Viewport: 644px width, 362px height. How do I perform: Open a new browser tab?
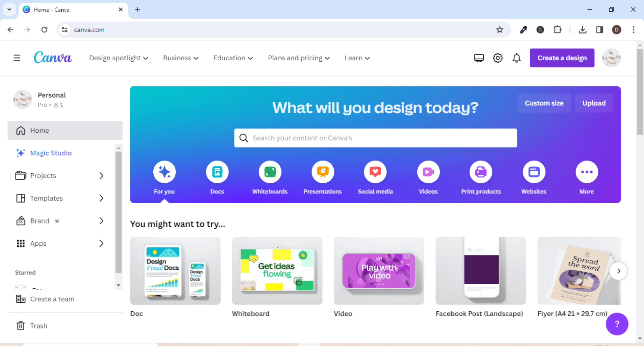click(138, 9)
